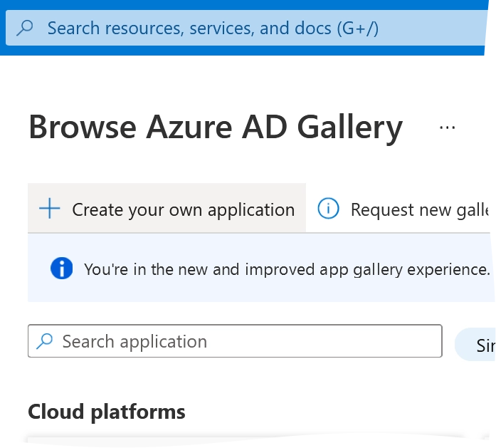The width and height of the screenshot is (496, 448).
Task: Open the ellipsis menu beside Browse Azure AD Gallery
Action: click(x=448, y=127)
